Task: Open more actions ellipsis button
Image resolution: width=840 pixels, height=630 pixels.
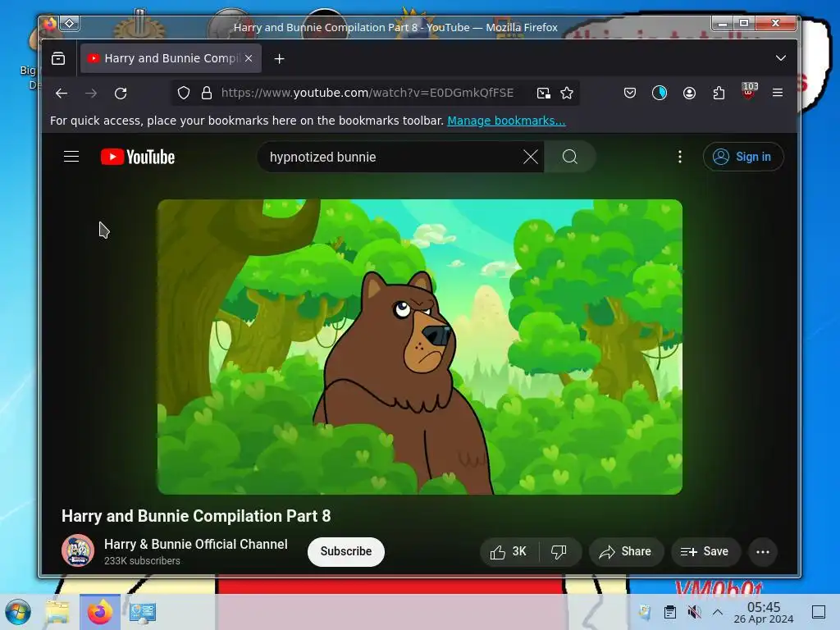Action: coord(763,552)
